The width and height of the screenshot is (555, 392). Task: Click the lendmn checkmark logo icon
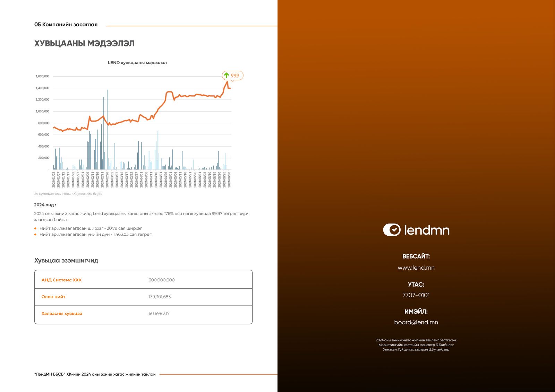click(392, 230)
